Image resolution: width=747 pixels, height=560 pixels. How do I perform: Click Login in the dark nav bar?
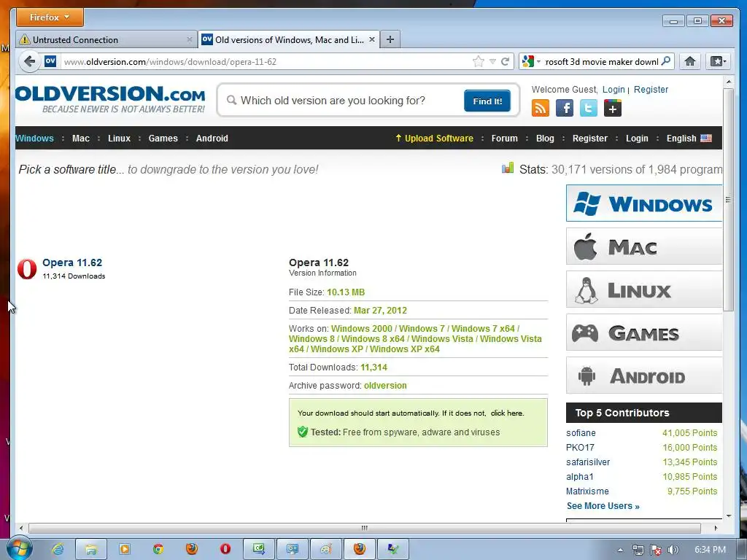(x=637, y=138)
